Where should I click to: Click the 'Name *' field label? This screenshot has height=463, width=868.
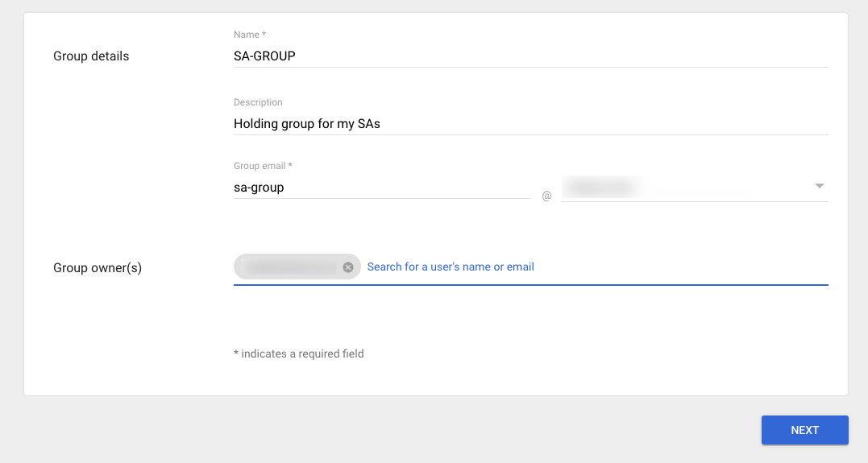[249, 35]
